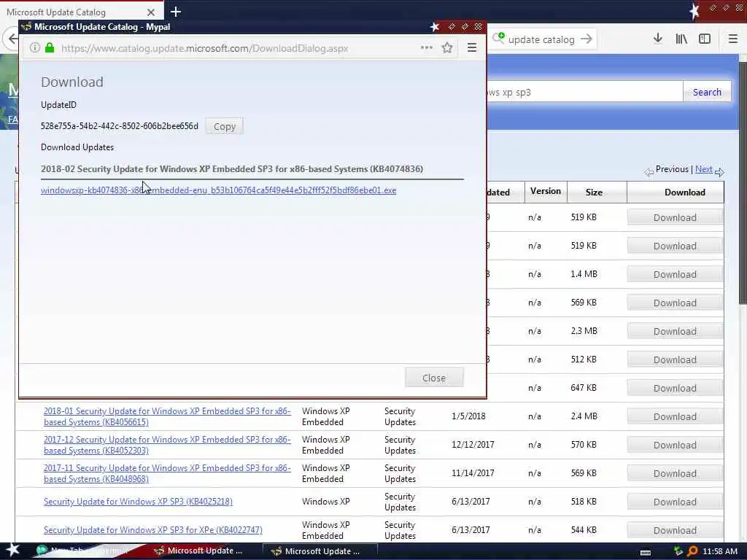Image resolution: width=747 pixels, height=560 pixels.
Task: Open the Start star button on taskbar
Action: pos(12,551)
